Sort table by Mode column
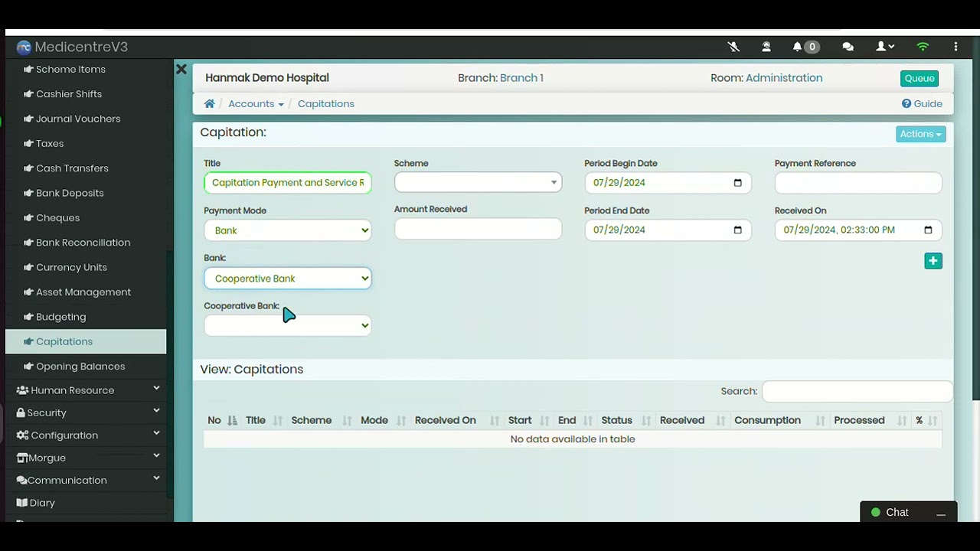Image resolution: width=980 pixels, height=551 pixels. [x=383, y=420]
